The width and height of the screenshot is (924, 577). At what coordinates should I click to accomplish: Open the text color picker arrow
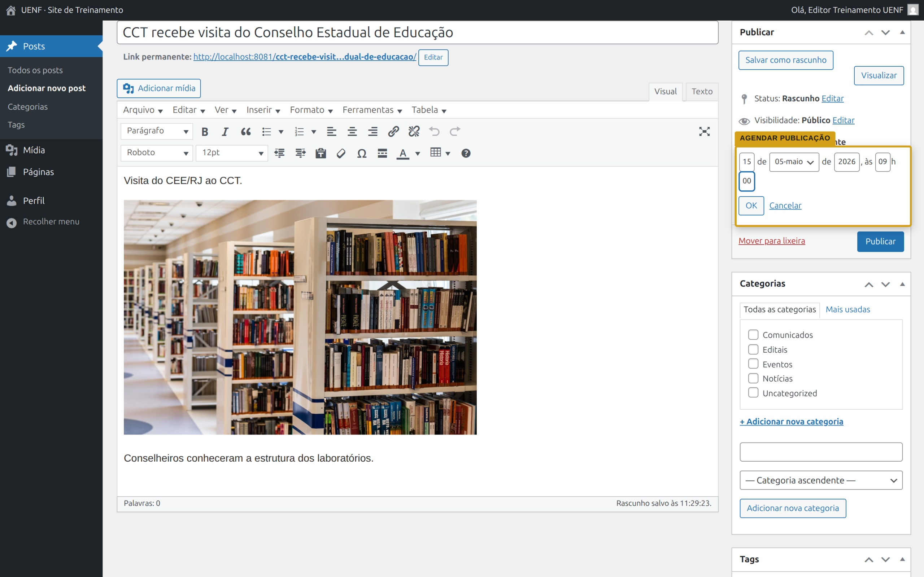(418, 153)
